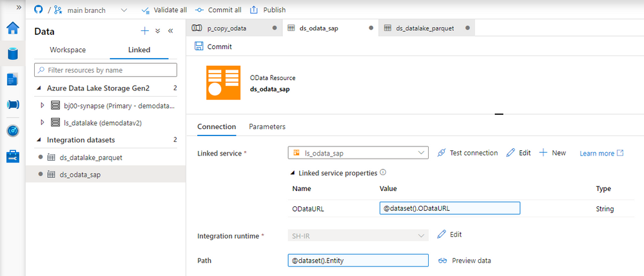Open the Data hub cylinder icon

[x=13, y=54]
